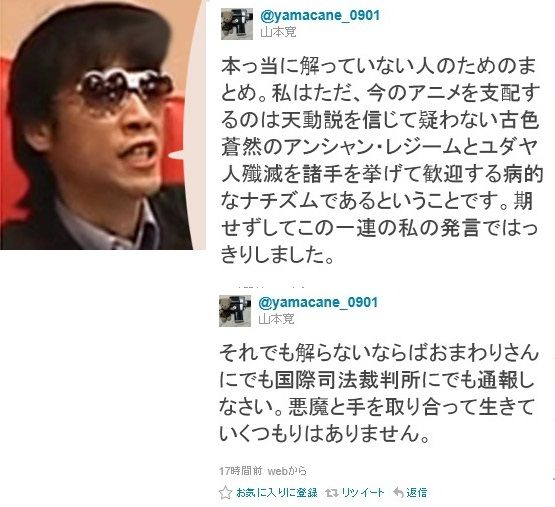Open the second tweet's camera avatar
Screen dimensions: 555x507
pos(235,311)
